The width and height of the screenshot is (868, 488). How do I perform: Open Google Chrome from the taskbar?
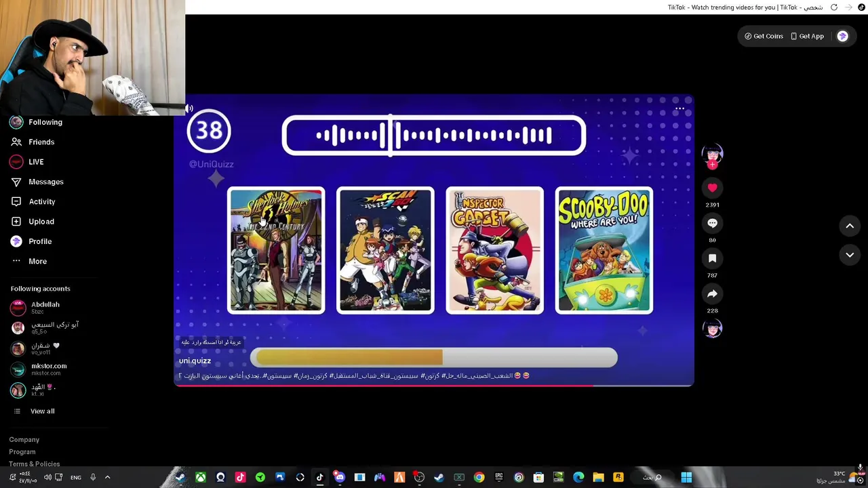pos(479,477)
